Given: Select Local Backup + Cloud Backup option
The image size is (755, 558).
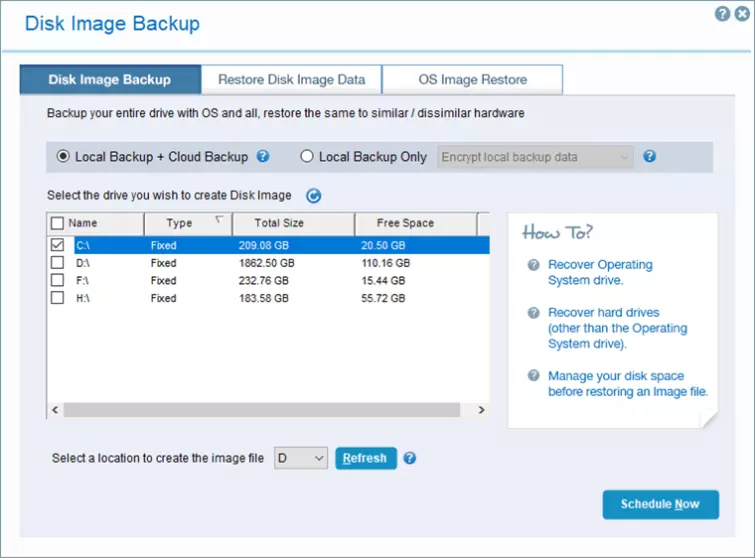Looking at the screenshot, I should click(x=63, y=156).
